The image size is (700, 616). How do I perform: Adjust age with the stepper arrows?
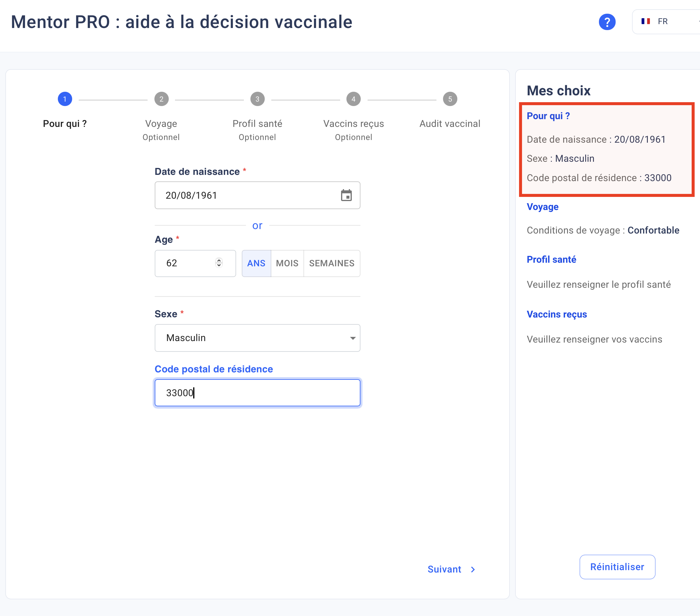pyautogui.click(x=219, y=262)
